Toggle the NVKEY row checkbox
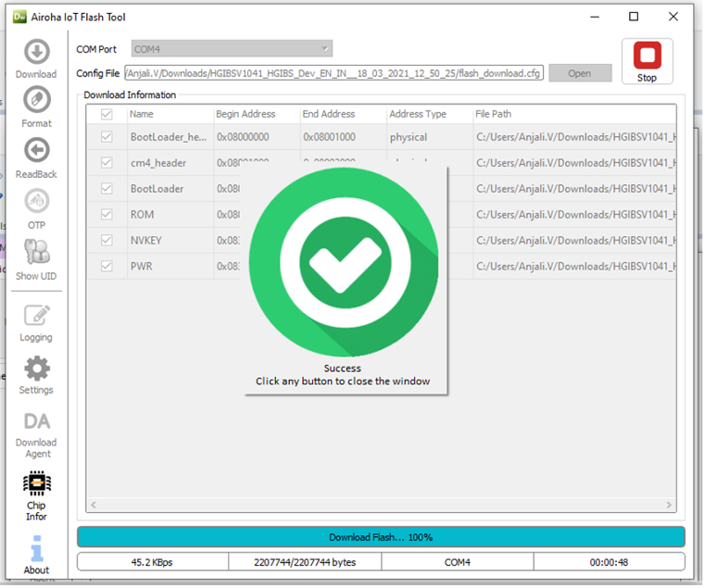The height and width of the screenshot is (588, 704). pyautogui.click(x=107, y=240)
